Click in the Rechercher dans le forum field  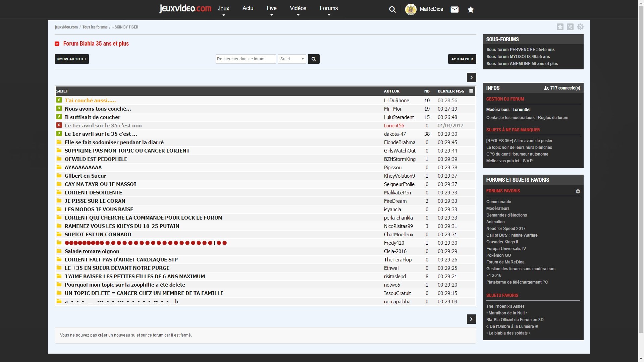tap(246, 59)
